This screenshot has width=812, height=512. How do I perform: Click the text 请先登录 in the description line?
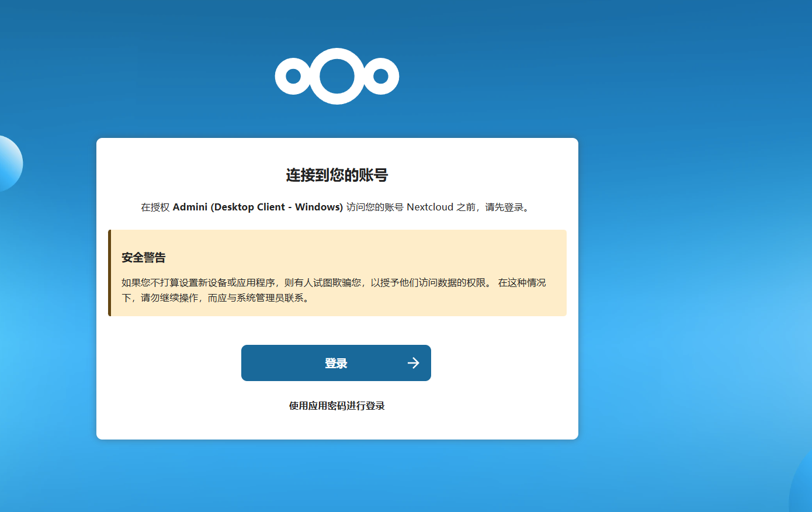[504, 207]
